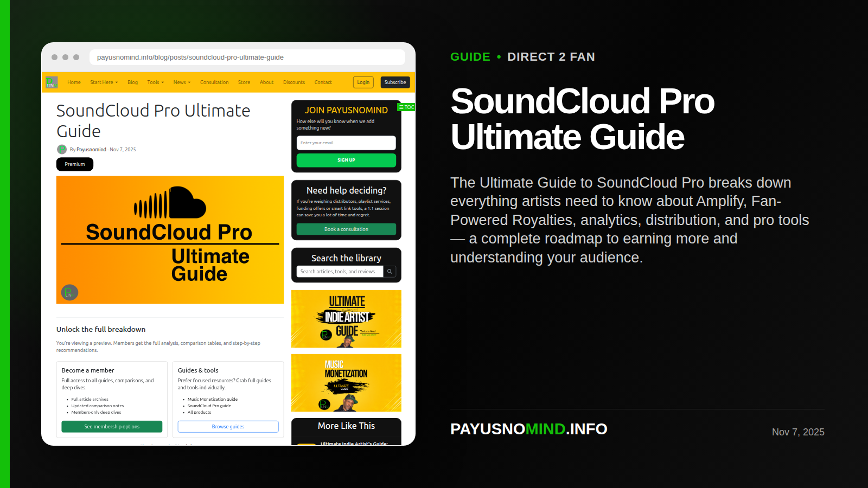This screenshot has width=868, height=488.
Task: Open the Payusnomind author link
Action: [91, 150]
